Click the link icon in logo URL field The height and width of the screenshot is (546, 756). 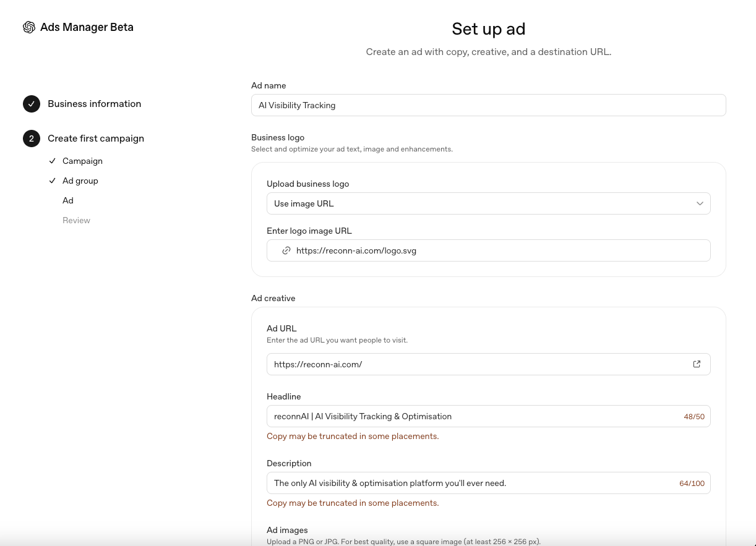pos(286,250)
